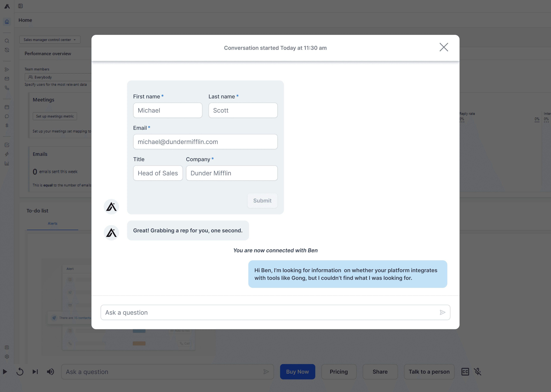Click the Call button in alert list
The width and height of the screenshot is (551, 392).
point(185,343)
